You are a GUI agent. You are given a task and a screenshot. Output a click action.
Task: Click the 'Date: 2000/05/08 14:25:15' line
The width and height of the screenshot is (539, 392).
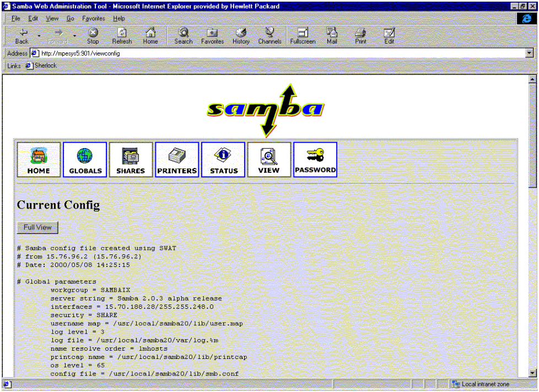(73, 265)
